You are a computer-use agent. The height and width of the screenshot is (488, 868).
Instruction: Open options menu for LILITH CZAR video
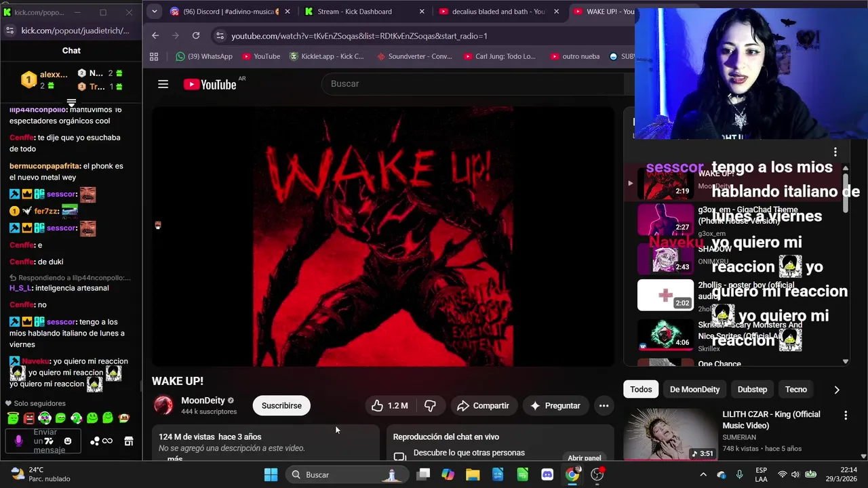tap(846, 415)
